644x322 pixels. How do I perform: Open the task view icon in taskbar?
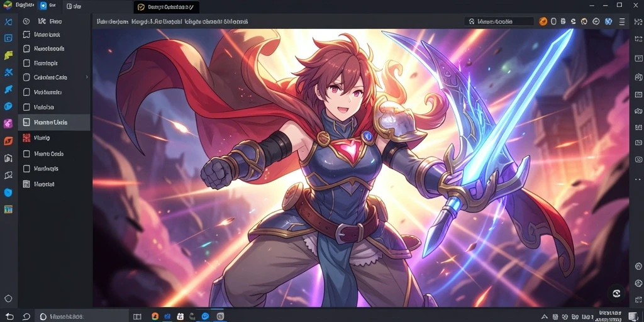point(137,317)
